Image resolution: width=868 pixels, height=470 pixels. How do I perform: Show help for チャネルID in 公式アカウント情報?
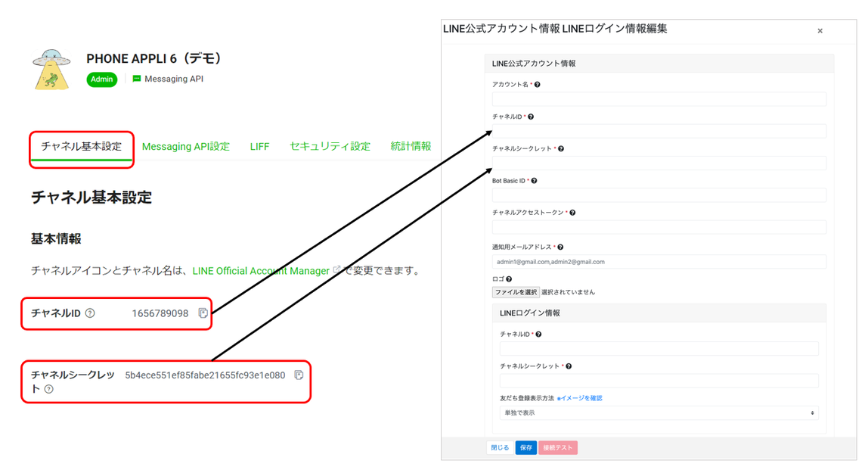pos(530,117)
